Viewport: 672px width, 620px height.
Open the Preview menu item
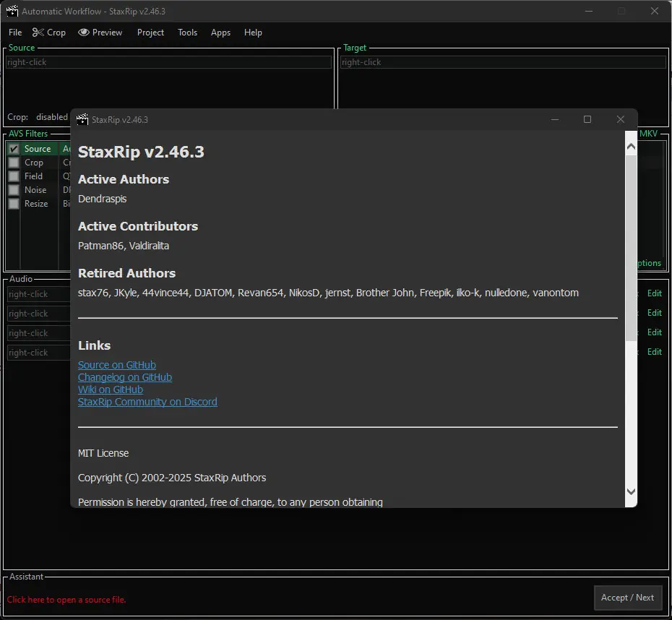pyautogui.click(x=100, y=33)
